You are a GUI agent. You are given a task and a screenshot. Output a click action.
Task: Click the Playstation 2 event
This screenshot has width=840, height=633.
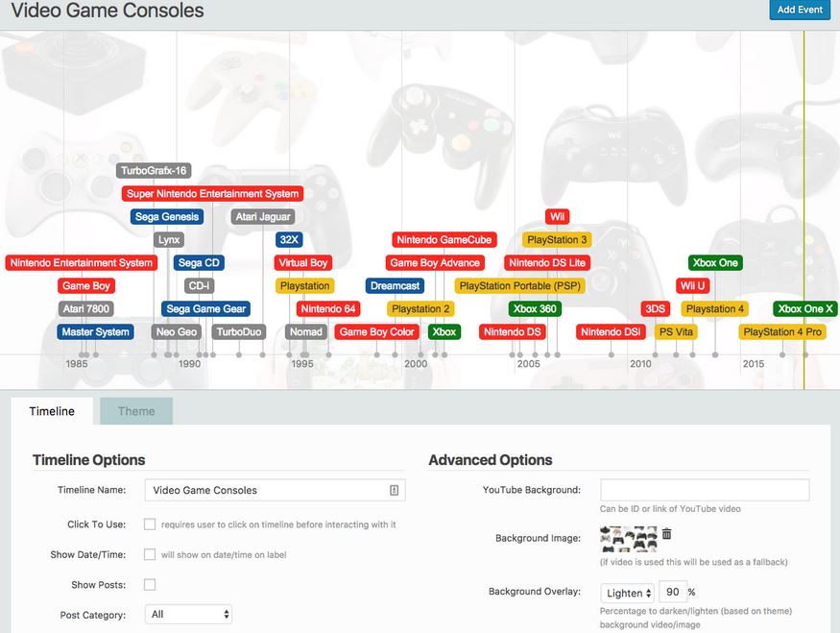pyautogui.click(x=420, y=308)
